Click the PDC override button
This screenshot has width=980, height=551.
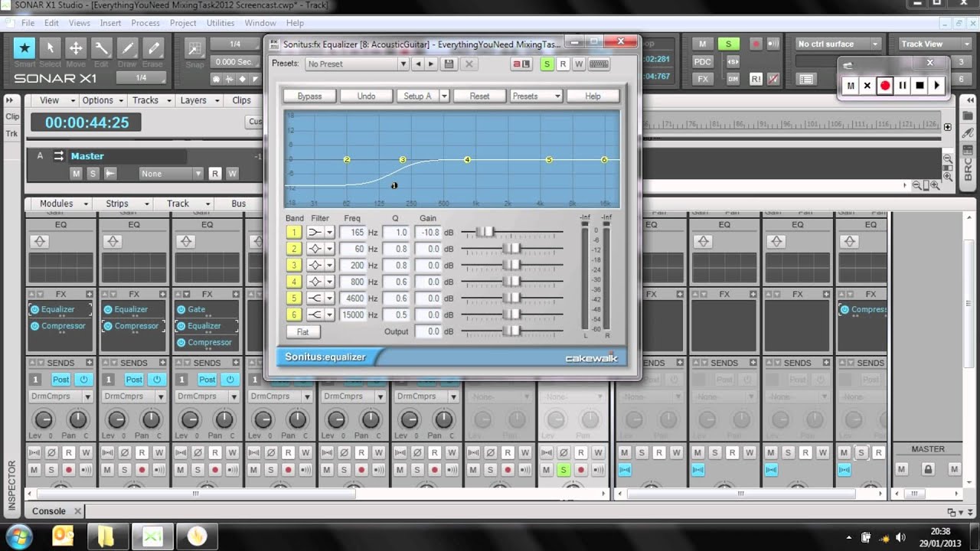tap(703, 61)
